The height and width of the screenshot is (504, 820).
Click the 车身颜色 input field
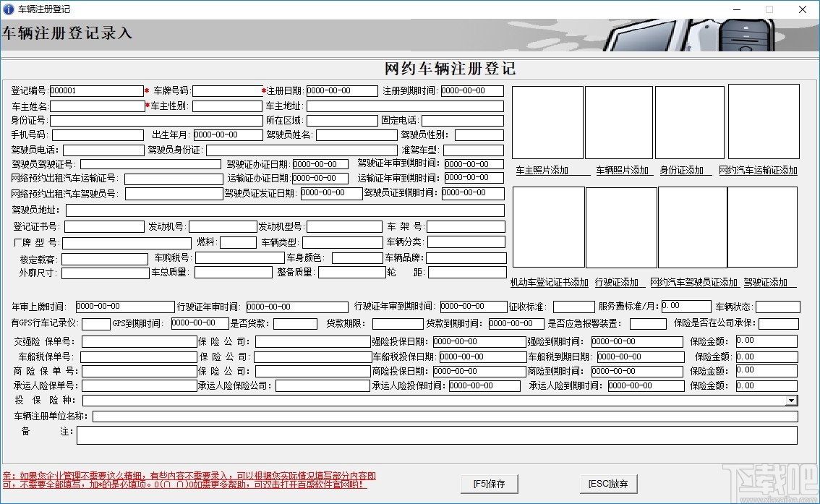tap(357, 258)
